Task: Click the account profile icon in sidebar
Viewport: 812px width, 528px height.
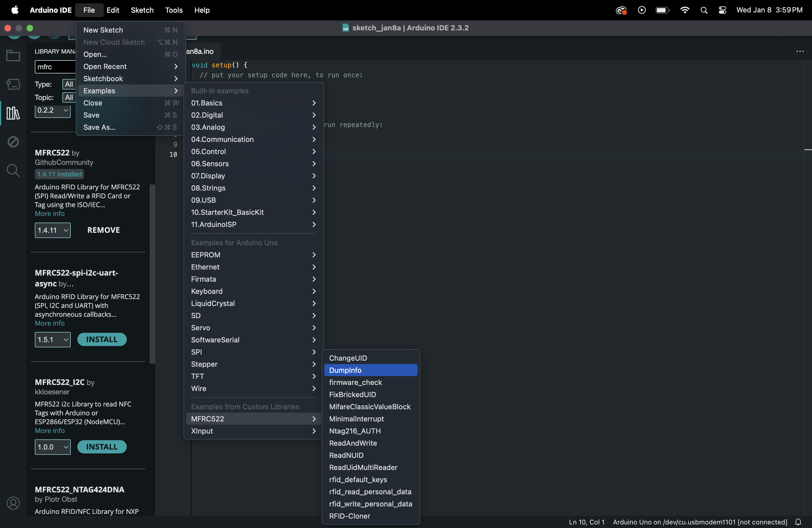Action: [x=13, y=503]
